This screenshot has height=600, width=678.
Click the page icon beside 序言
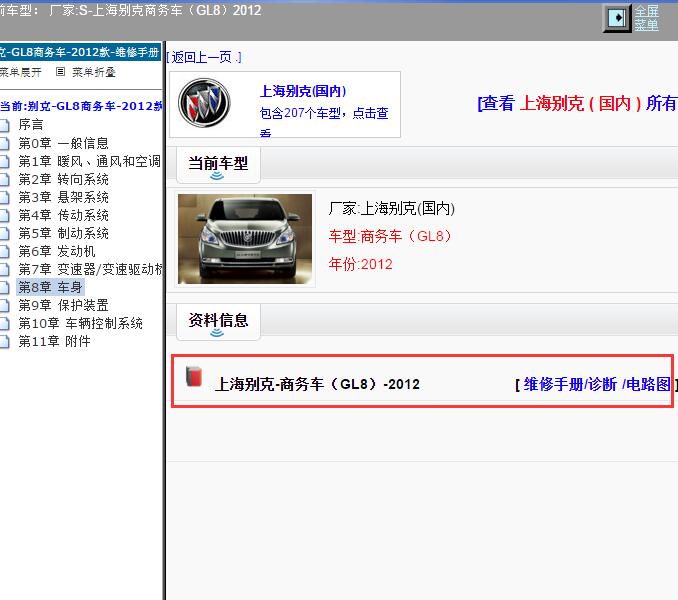click(x=5, y=125)
